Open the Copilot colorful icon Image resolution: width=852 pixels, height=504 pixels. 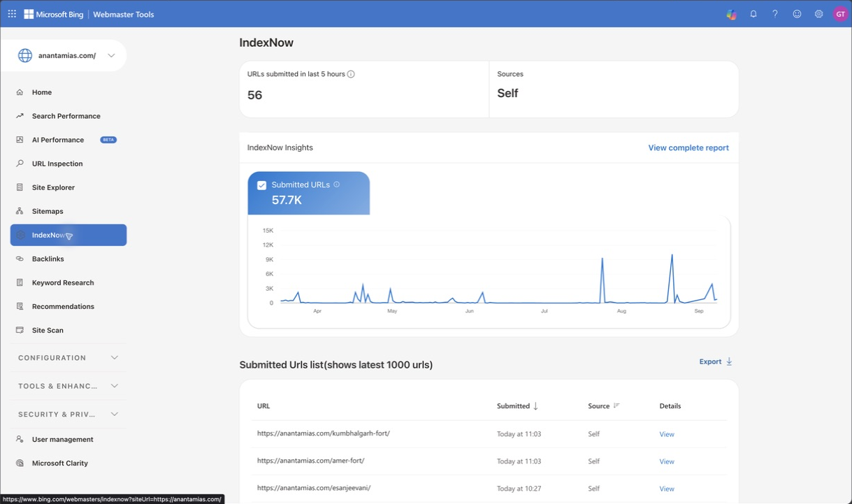pyautogui.click(x=731, y=14)
